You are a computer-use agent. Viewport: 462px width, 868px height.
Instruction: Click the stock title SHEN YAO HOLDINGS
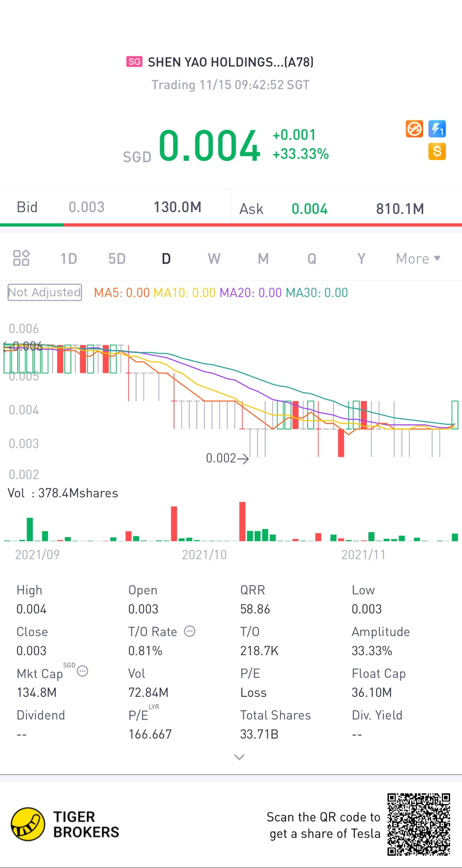click(x=231, y=62)
